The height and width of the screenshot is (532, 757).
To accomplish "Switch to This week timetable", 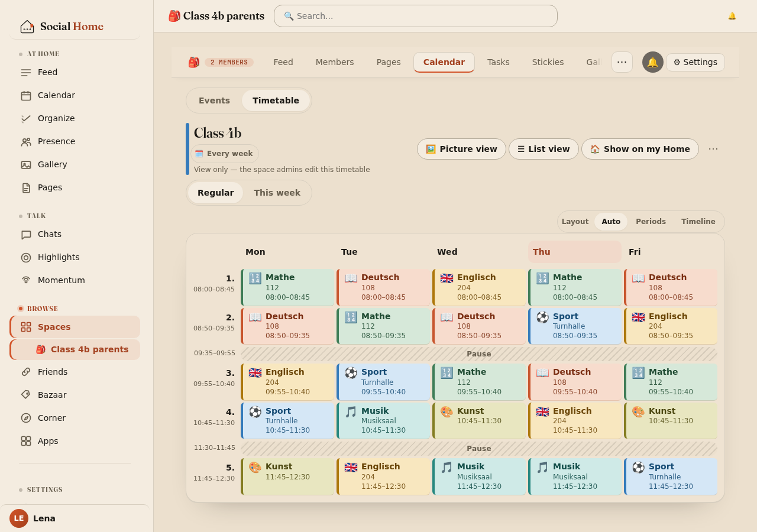I will (x=277, y=193).
